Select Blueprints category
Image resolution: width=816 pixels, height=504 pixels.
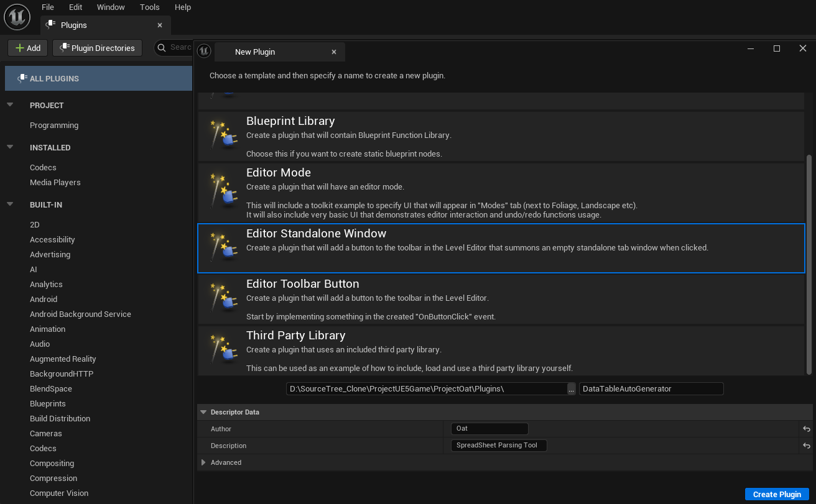pos(48,403)
